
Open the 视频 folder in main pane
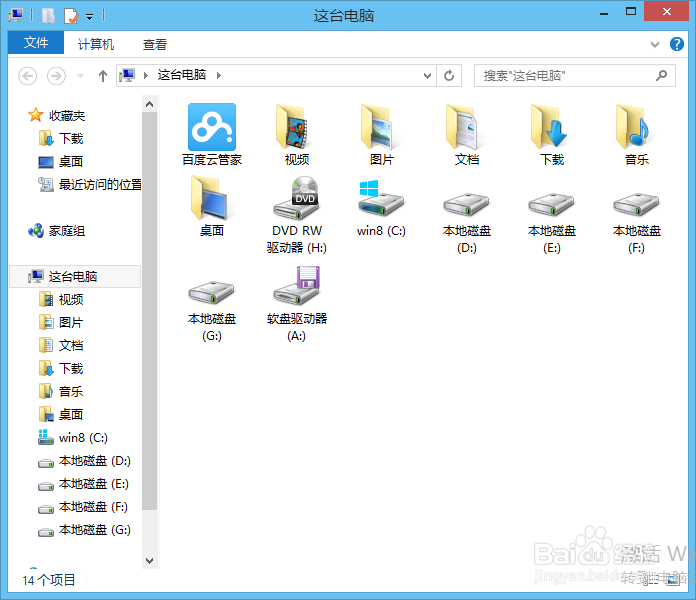point(297,134)
